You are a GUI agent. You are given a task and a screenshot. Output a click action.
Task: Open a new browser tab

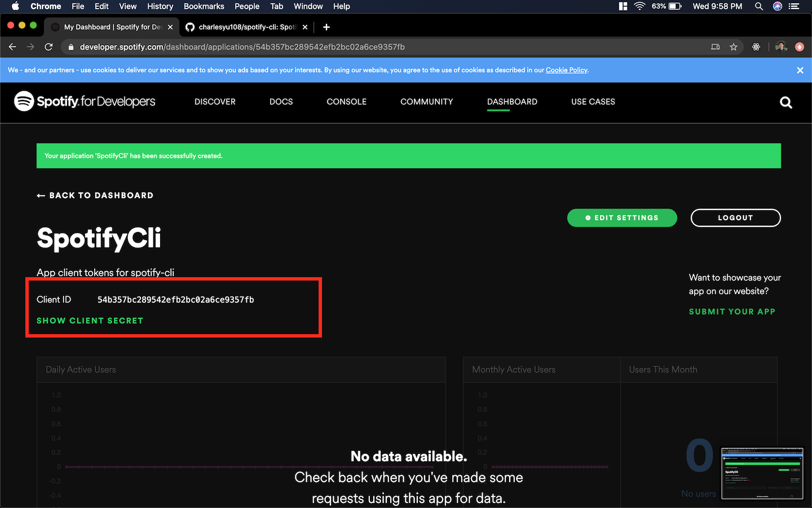coord(326,27)
